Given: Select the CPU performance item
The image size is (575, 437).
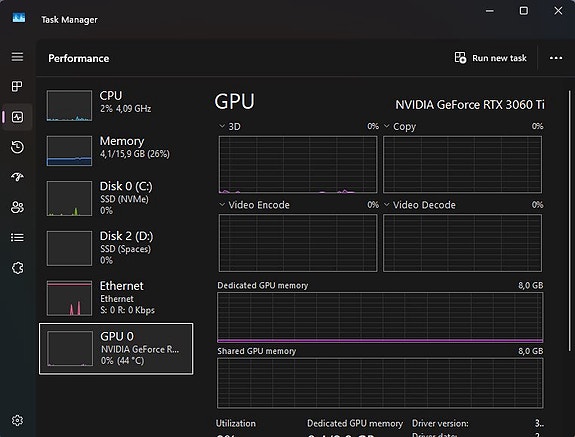Looking at the screenshot, I should pyautogui.click(x=116, y=106).
